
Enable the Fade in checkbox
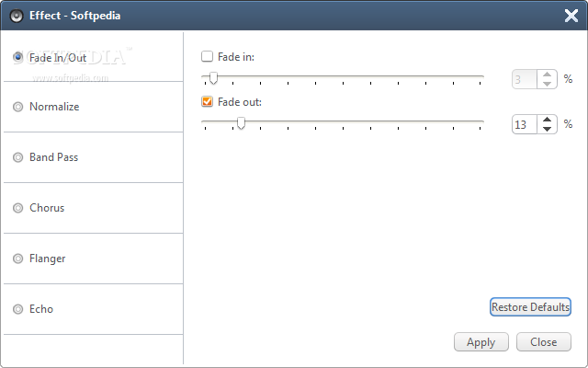tap(207, 57)
